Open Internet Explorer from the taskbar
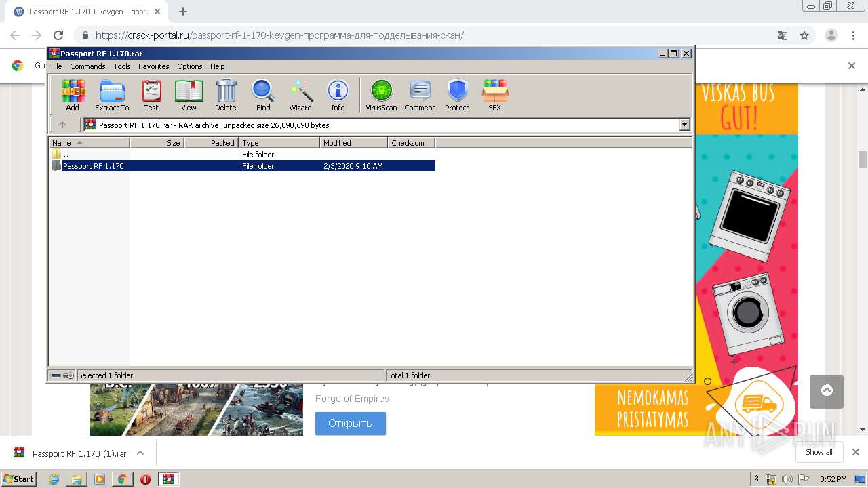This screenshot has height=488, width=868. coord(54,479)
